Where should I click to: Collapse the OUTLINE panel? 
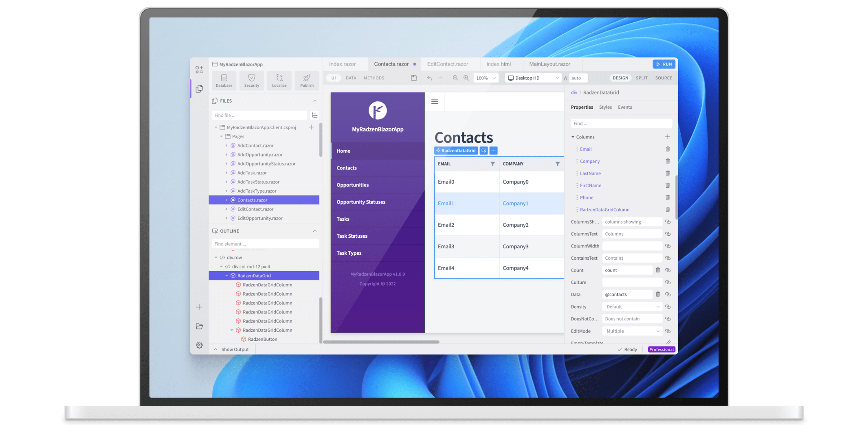point(314,231)
